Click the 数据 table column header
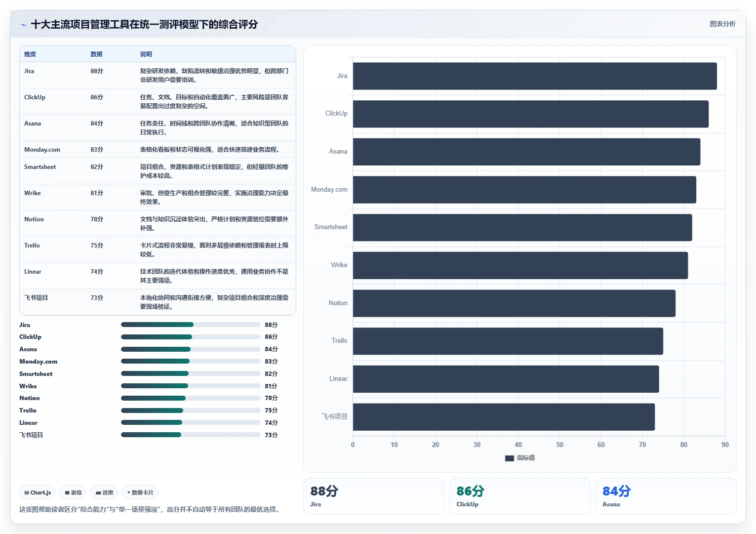The width and height of the screenshot is (756, 534). click(x=96, y=54)
